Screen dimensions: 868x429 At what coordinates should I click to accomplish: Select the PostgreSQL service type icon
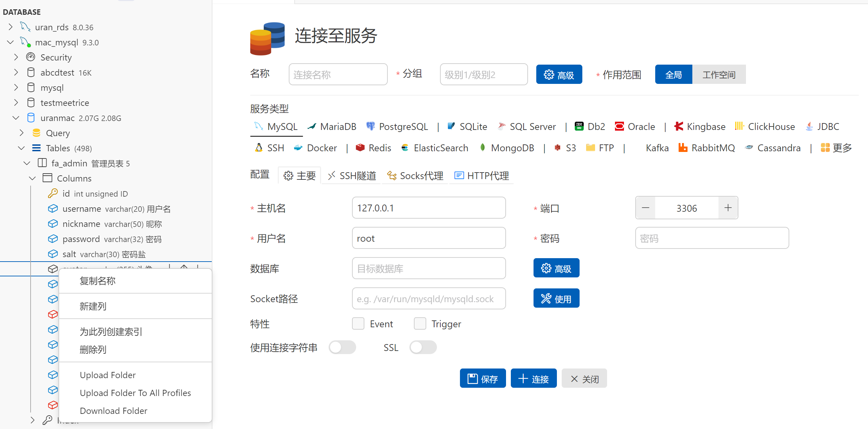[370, 126]
